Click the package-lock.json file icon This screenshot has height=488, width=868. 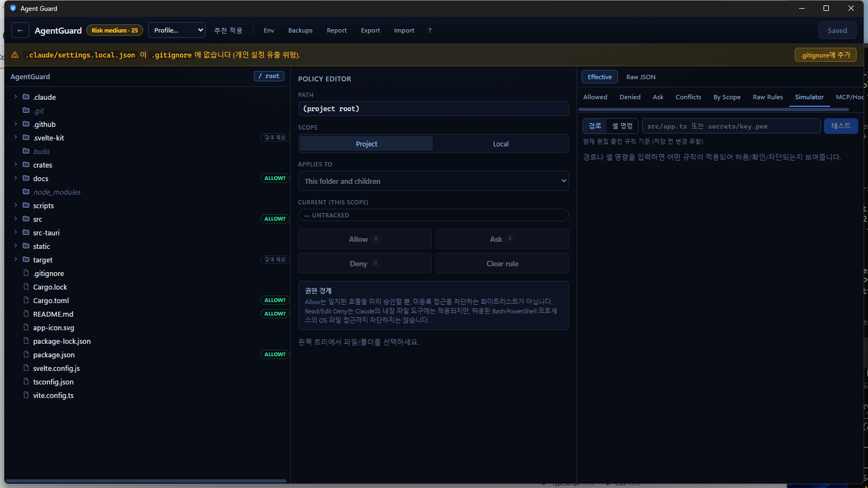pyautogui.click(x=26, y=341)
